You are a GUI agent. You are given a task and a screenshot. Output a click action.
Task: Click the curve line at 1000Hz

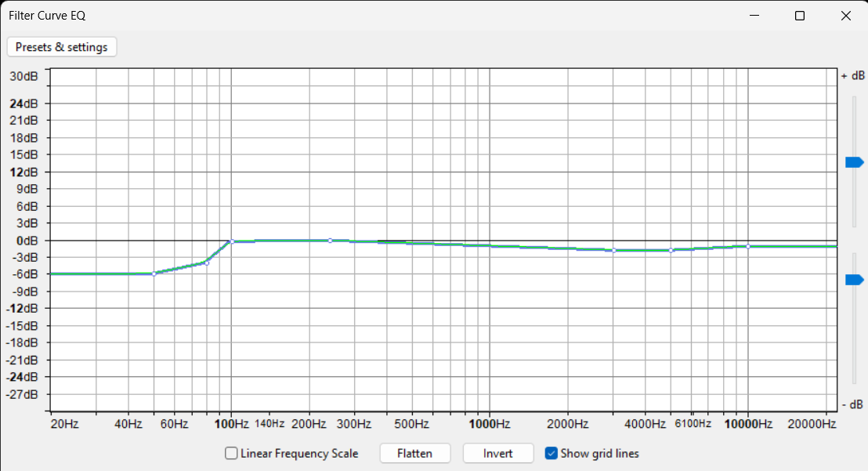click(x=490, y=245)
